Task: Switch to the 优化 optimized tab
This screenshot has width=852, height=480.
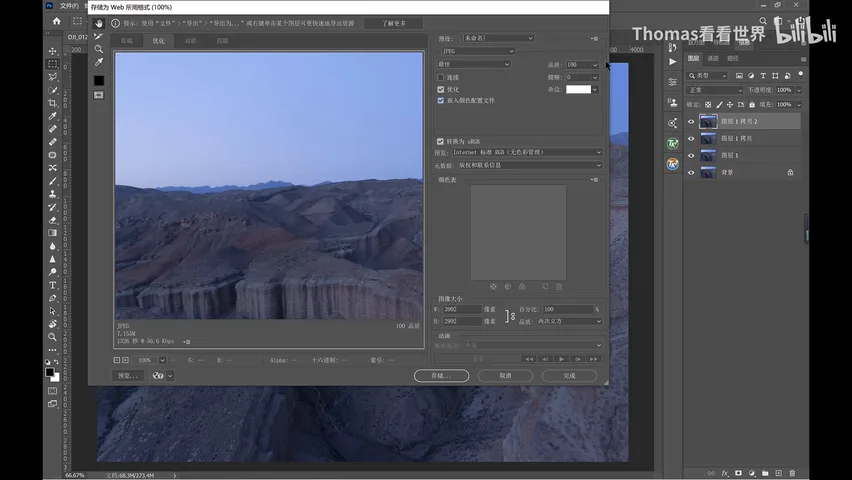Action: (x=158, y=41)
